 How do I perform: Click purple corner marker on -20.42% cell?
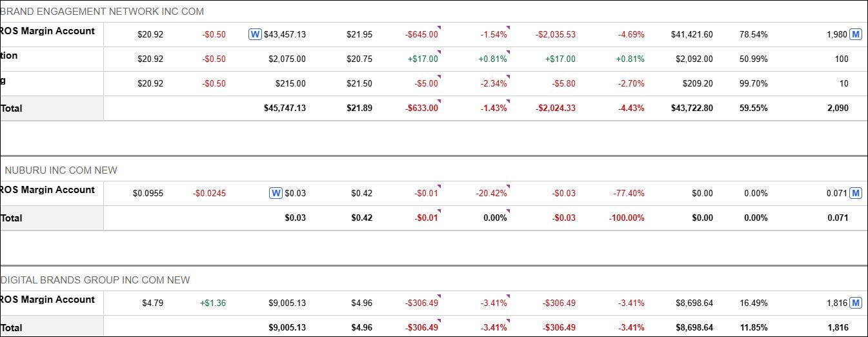click(509, 186)
